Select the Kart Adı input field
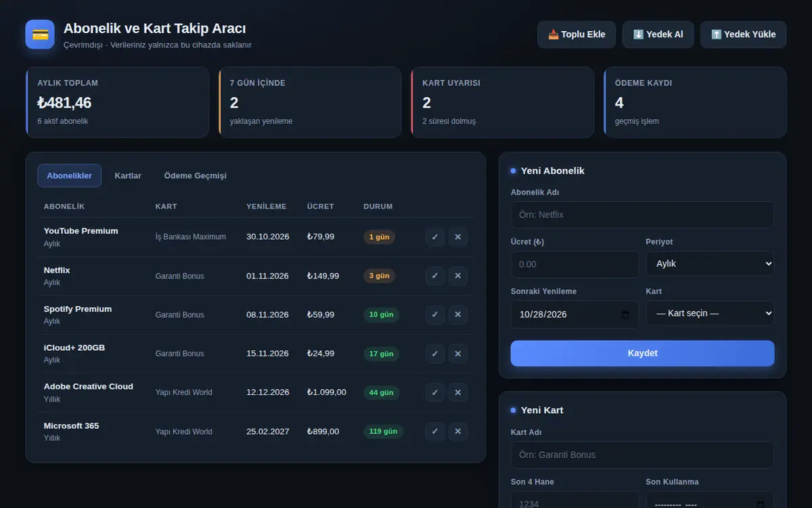Screen dimensions: 812x508 tap(642, 455)
